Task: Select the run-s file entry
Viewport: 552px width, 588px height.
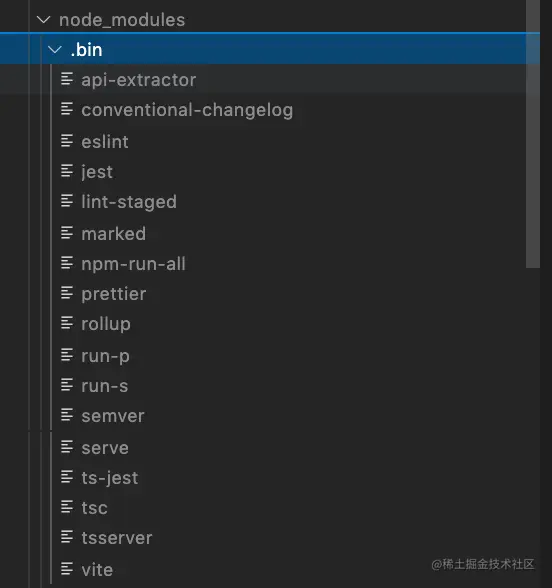Action: coord(105,386)
